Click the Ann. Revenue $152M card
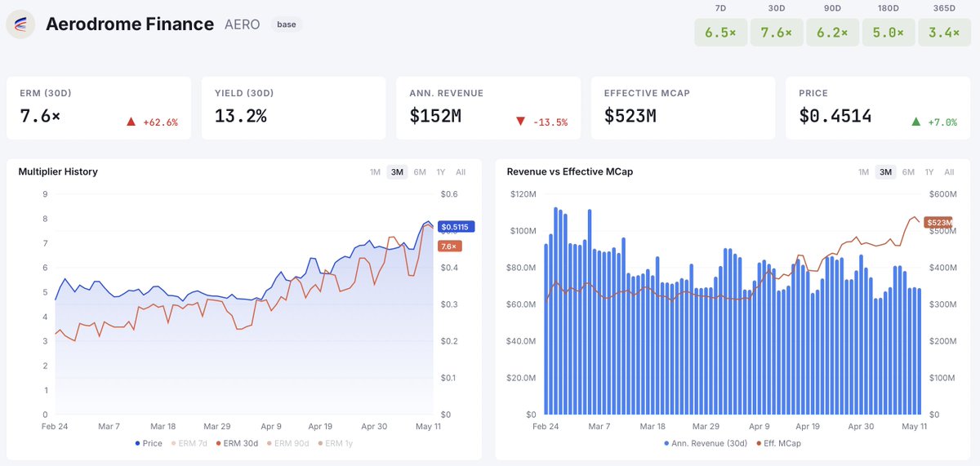This screenshot has height=466, width=980. click(x=488, y=108)
